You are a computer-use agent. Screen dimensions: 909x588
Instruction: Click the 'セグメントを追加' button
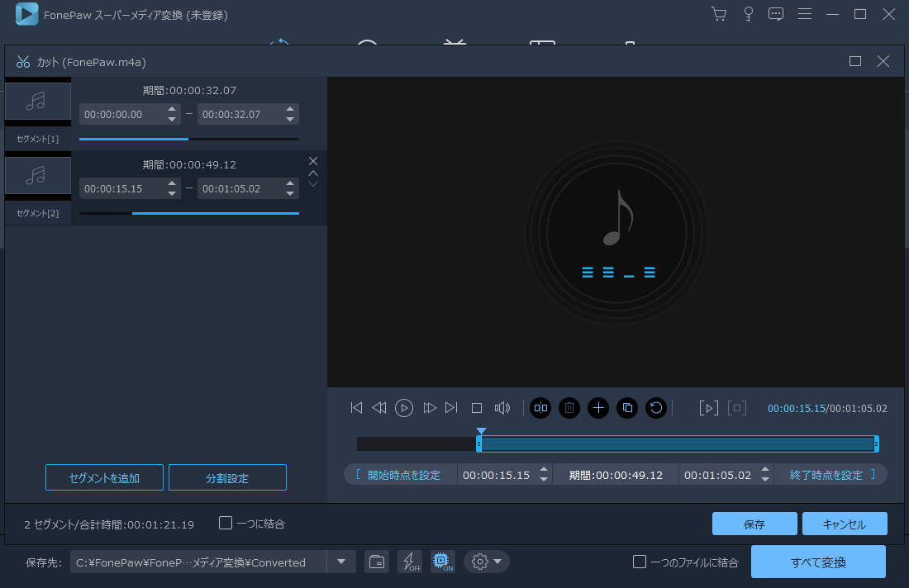tap(104, 477)
